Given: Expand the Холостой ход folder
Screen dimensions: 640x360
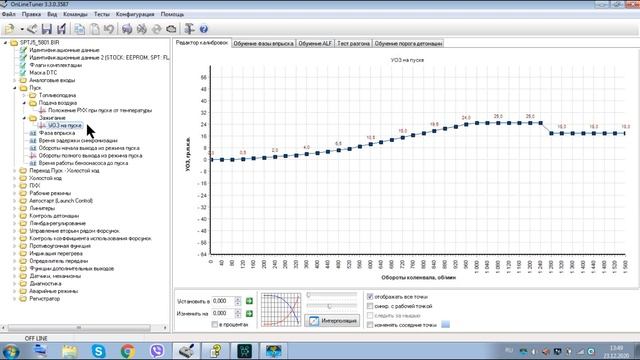Looking at the screenshot, I should [15, 178].
